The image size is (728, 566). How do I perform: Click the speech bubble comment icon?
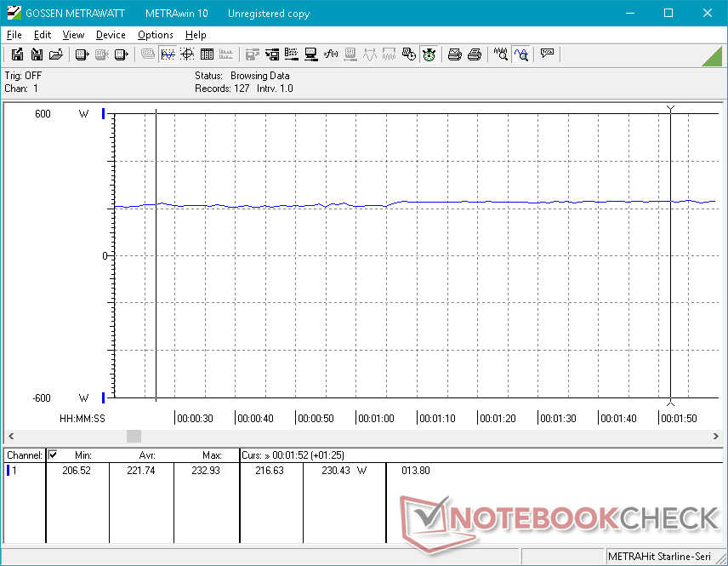click(x=547, y=54)
